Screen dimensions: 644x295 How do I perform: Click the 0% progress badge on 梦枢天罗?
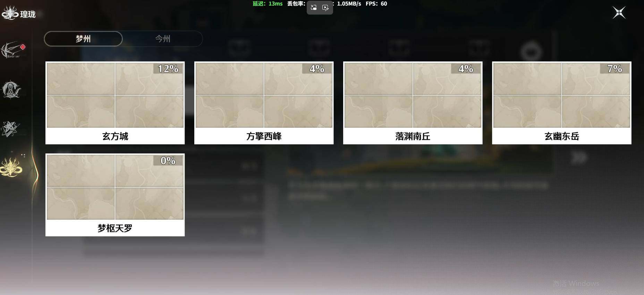pos(168,161)
